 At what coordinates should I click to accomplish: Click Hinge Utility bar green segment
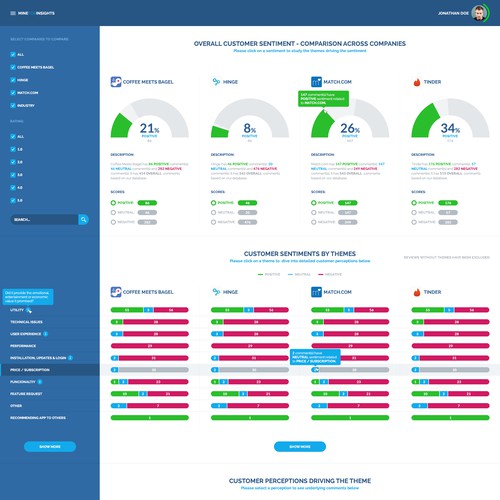point(227,310)
